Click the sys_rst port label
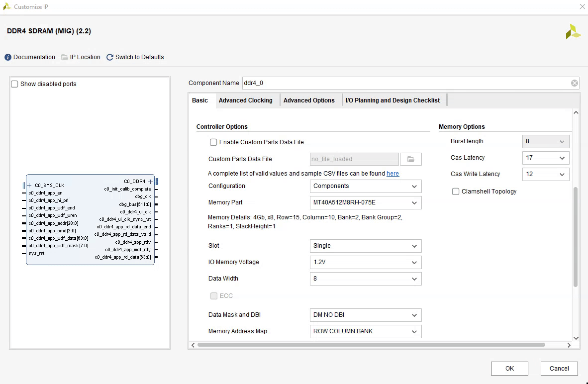The image size is (588, 384). 36,254
